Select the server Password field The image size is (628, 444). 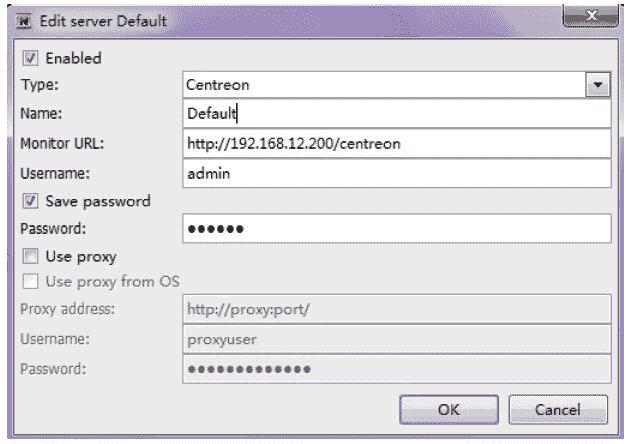396,229
